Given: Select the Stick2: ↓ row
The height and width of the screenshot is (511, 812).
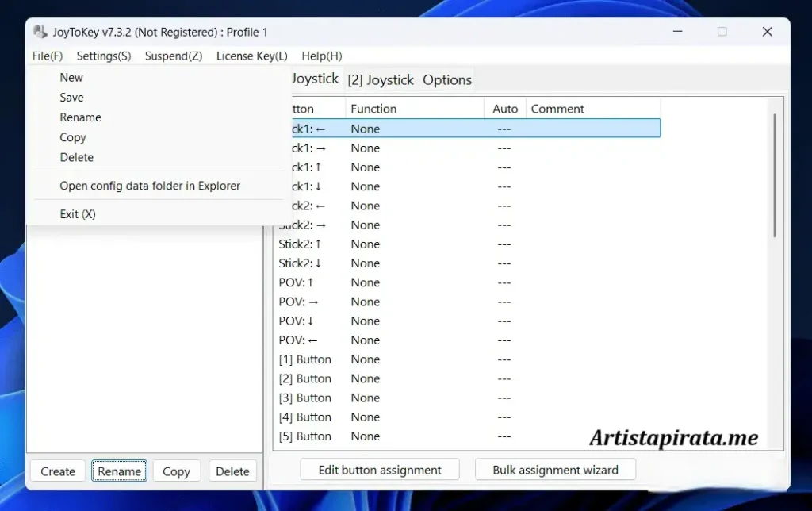Looking at the screenshot, I should [x=468, y=263].
